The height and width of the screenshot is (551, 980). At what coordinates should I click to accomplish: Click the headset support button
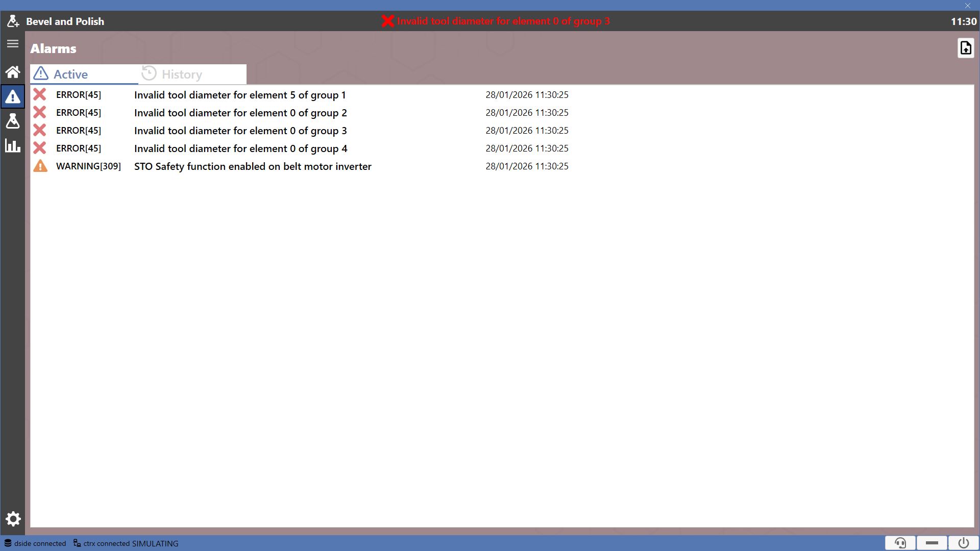[x=900, y=543]
